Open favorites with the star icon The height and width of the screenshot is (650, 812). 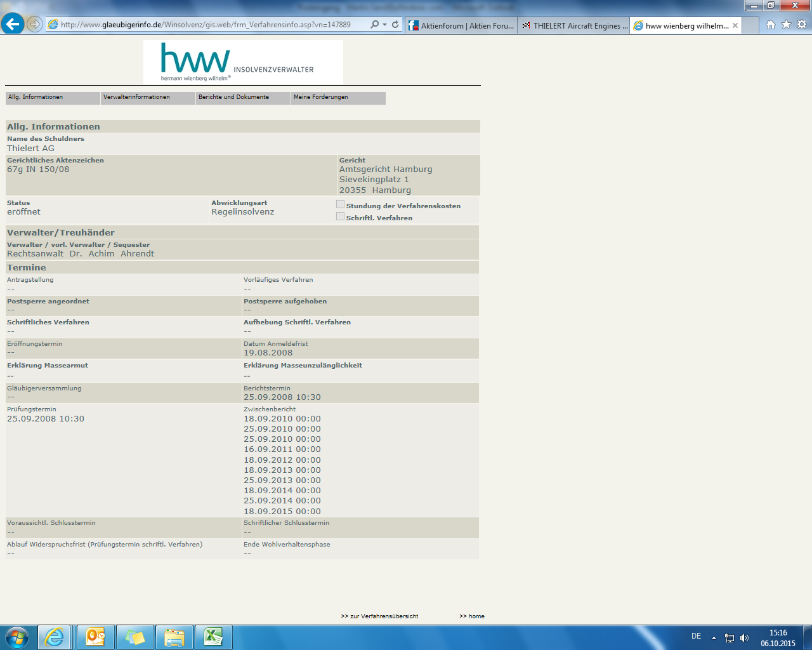point(786,24)
